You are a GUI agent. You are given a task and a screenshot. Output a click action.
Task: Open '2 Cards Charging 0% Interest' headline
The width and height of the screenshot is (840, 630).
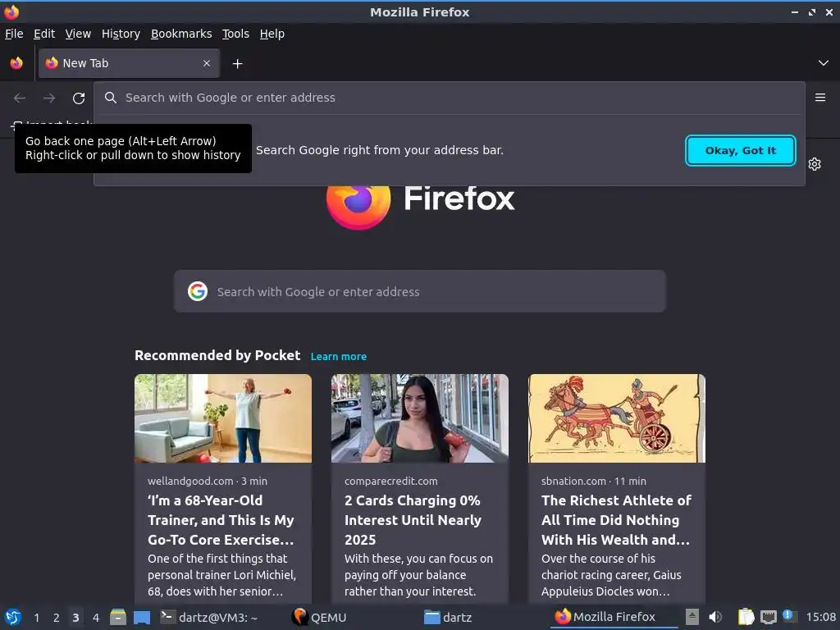click(413, 520)
